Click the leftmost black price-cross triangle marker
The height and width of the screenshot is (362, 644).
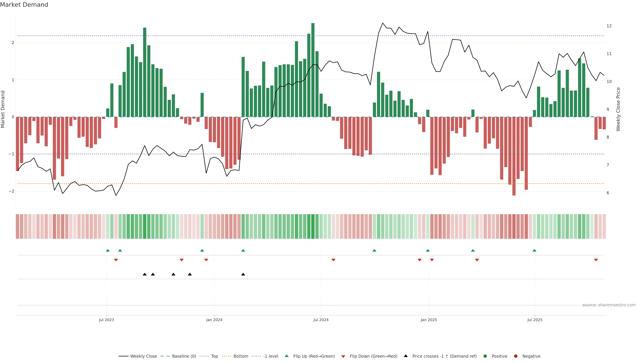point(145,274)
